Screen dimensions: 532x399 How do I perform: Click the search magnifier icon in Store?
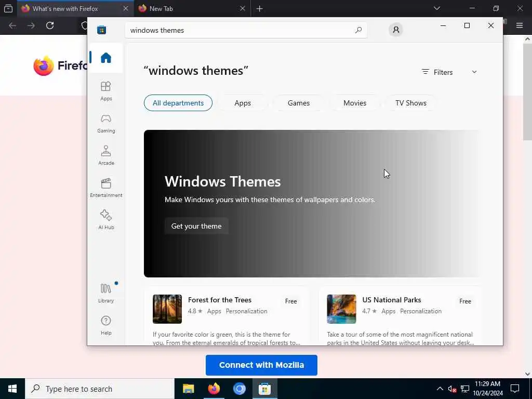358,30
